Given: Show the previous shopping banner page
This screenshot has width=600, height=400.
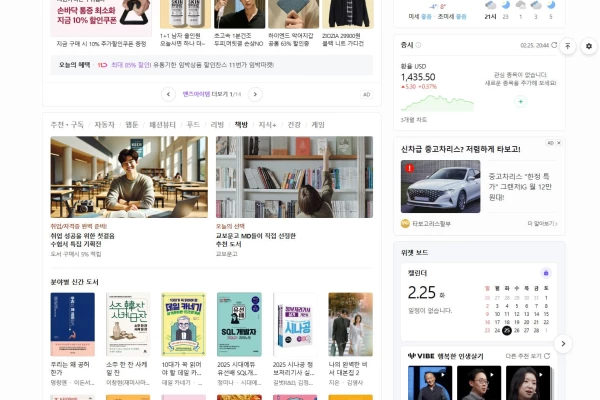Looking at the screenshot, I should tap(168, 94).
